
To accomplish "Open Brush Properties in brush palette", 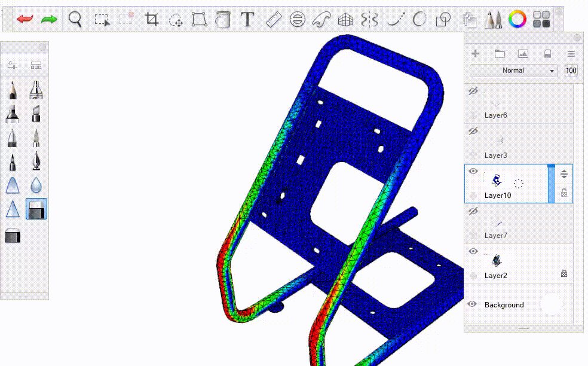I will coord(13,65).
